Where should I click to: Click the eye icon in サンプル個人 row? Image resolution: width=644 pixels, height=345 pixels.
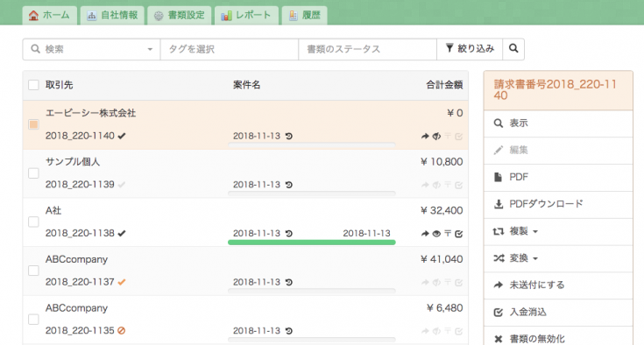436,185
